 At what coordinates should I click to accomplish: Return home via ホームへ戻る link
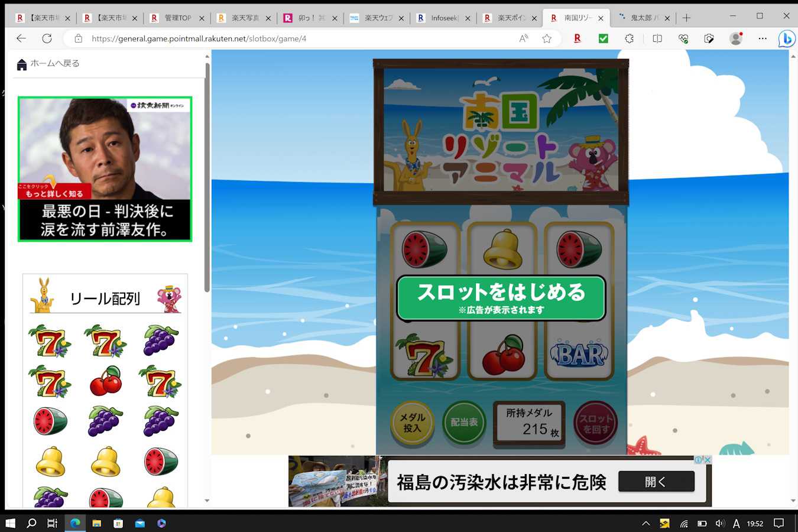[x=48, y=64]
